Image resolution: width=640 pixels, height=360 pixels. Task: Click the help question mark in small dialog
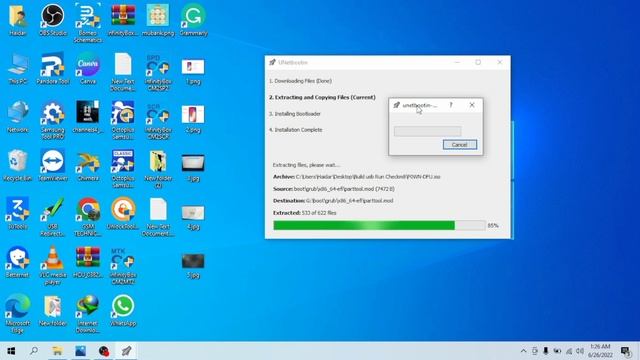[x=451, y=105]
